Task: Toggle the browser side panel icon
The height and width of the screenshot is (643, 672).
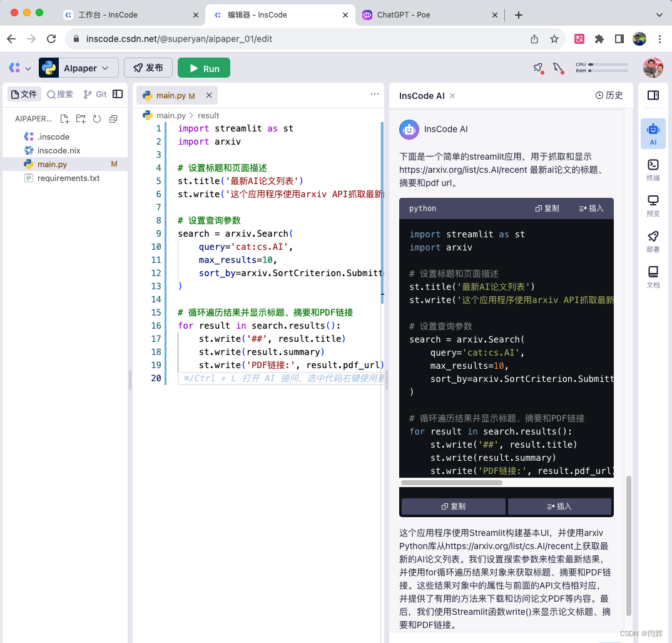Action: click(x=619, y=39)
